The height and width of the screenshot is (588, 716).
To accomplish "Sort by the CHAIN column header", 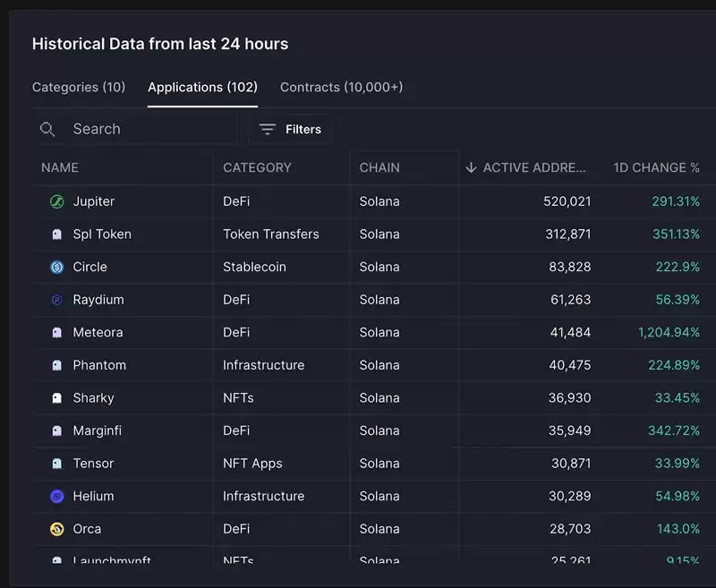I will [x=379, y=167].
